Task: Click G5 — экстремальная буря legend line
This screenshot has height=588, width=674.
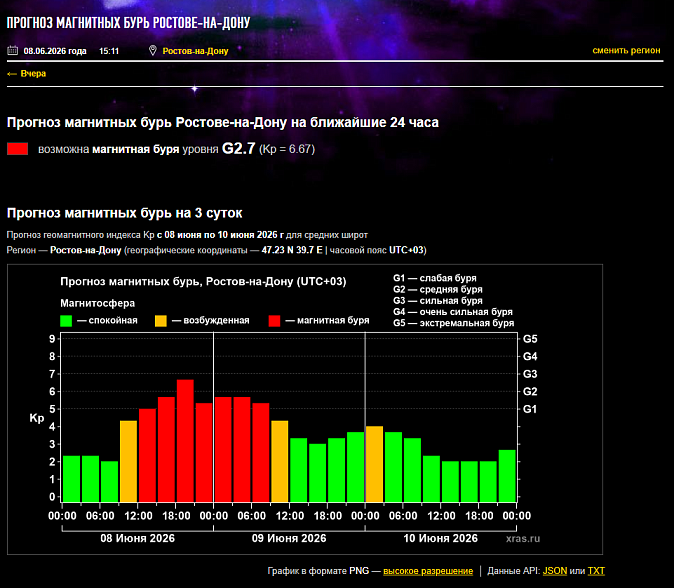Action: click(453, 323)
